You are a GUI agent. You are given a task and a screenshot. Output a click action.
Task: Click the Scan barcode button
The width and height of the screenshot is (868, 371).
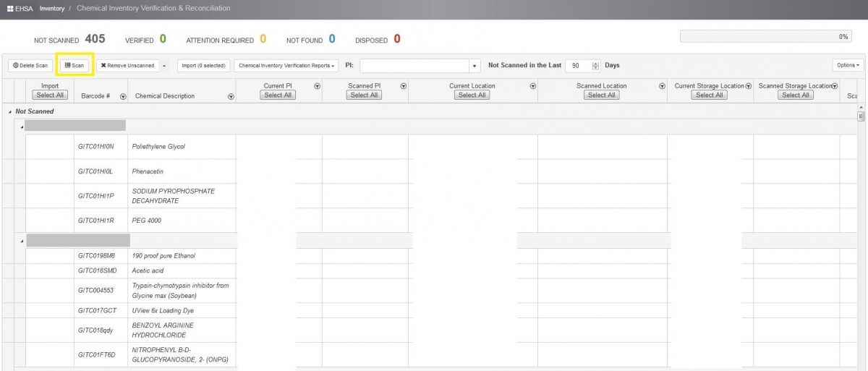tap(75, 66)
